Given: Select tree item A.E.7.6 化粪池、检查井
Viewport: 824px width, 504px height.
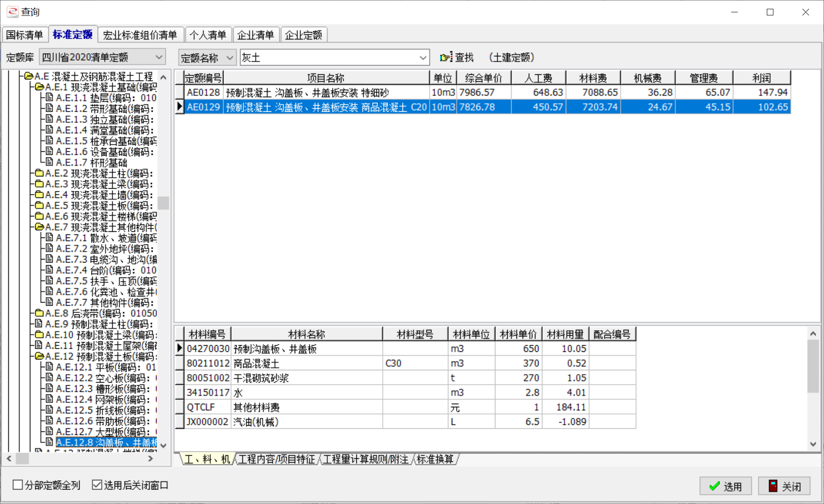Looking at the screenshot, I should coord(106,292).
